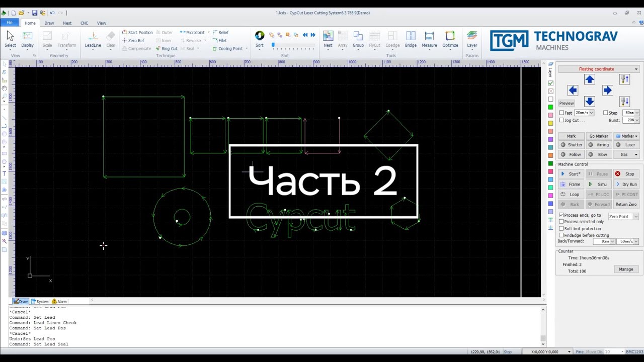This screenshot has height=362, width=644.
Task: Open the File menu
Action: (x=10, y=23)
